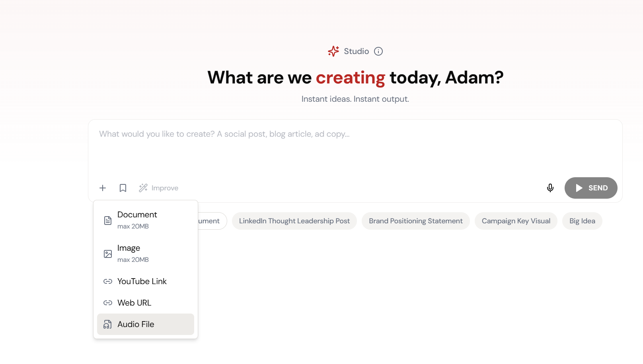The image size is (643, 364).
Task: Click the Campaign Key Visual suggestion
Action: pyautogui.click(x=516, y=221)
